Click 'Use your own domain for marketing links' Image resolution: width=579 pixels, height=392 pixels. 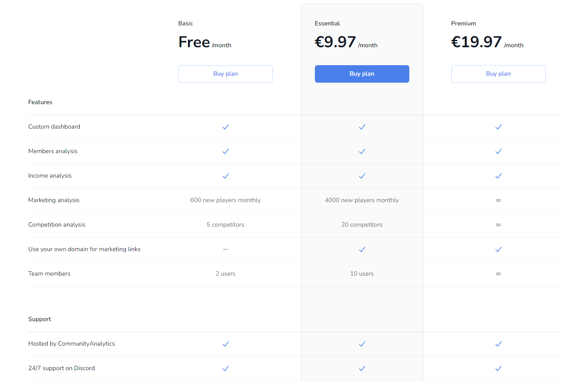click(84, 249)
